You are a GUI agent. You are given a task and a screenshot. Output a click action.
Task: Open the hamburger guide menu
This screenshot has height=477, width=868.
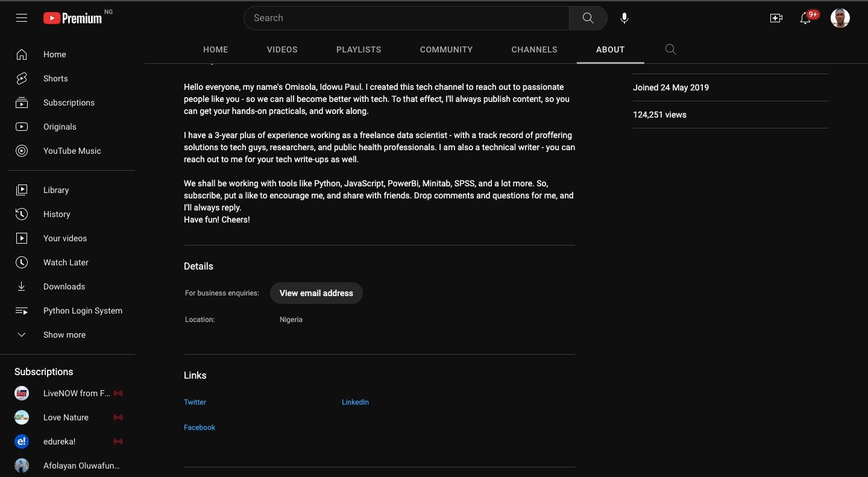coord(22,18)
